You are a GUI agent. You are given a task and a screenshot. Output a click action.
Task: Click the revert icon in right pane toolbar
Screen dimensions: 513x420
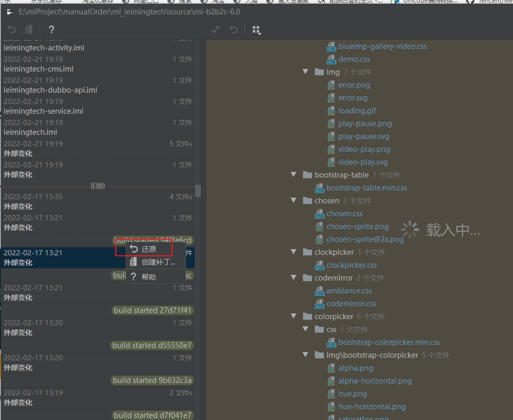point(234,30)
